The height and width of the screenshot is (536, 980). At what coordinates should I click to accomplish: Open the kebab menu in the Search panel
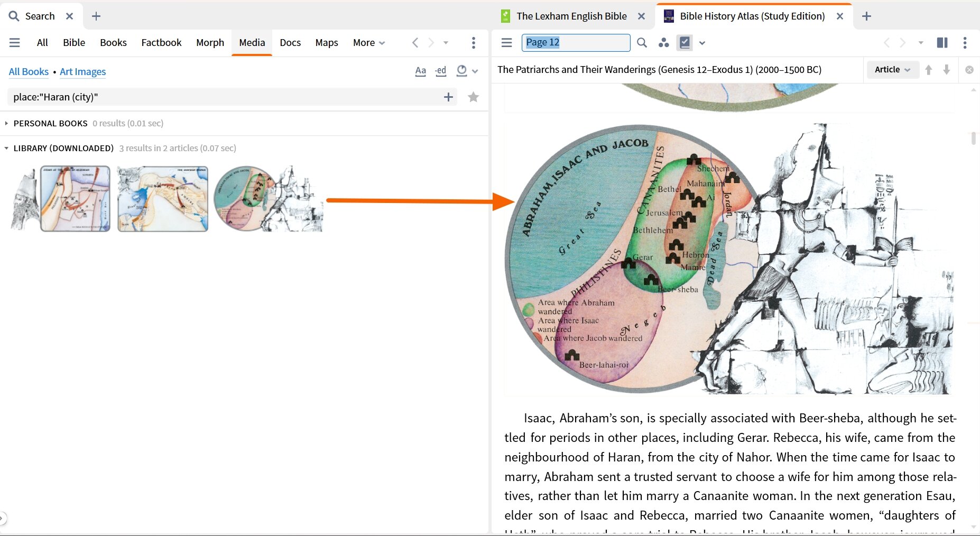point(474,43)
